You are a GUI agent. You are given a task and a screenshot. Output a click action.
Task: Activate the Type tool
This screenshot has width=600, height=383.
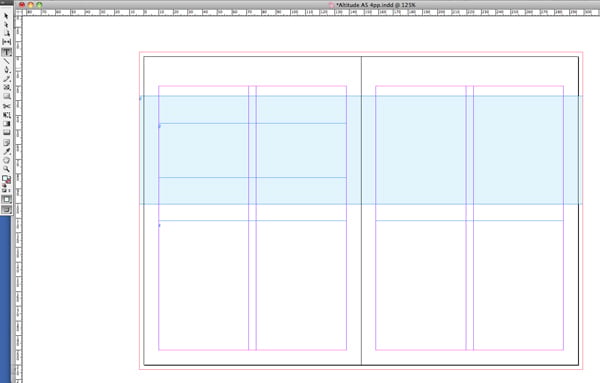click(x=6, y=52)
